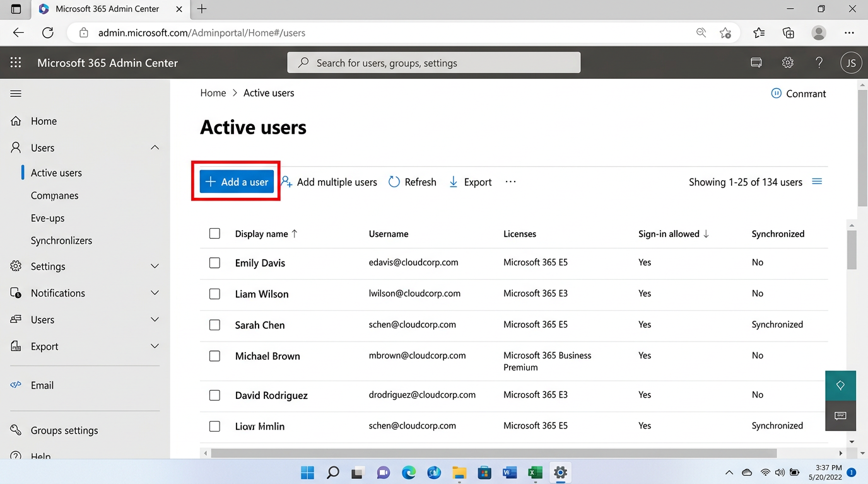Open the app launcher waffle icon
The image size is (868, 484).
click(16, 62)
